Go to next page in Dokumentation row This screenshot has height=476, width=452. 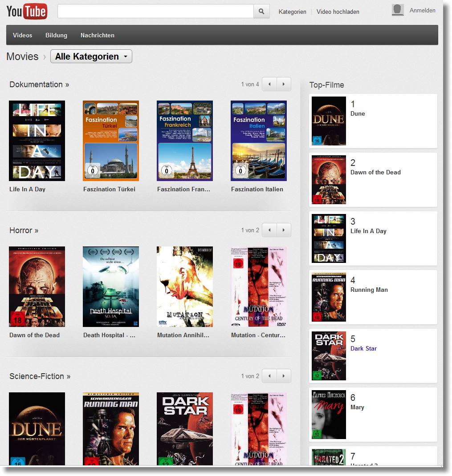284,84
